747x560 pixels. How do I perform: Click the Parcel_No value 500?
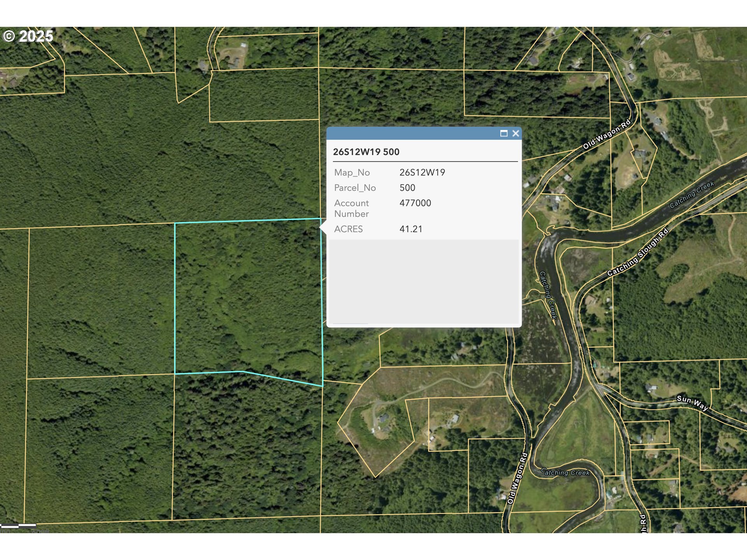[407, 188]
